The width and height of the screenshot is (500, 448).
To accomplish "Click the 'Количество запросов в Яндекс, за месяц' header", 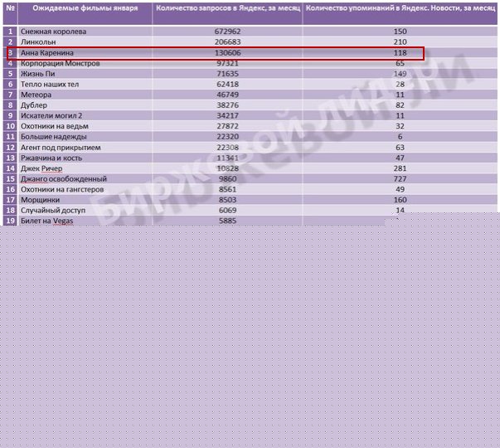I will [x=228, y=8].
